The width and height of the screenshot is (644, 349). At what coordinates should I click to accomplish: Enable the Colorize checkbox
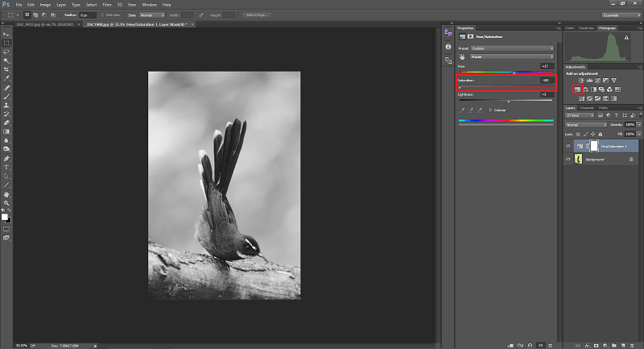point(490,110)
